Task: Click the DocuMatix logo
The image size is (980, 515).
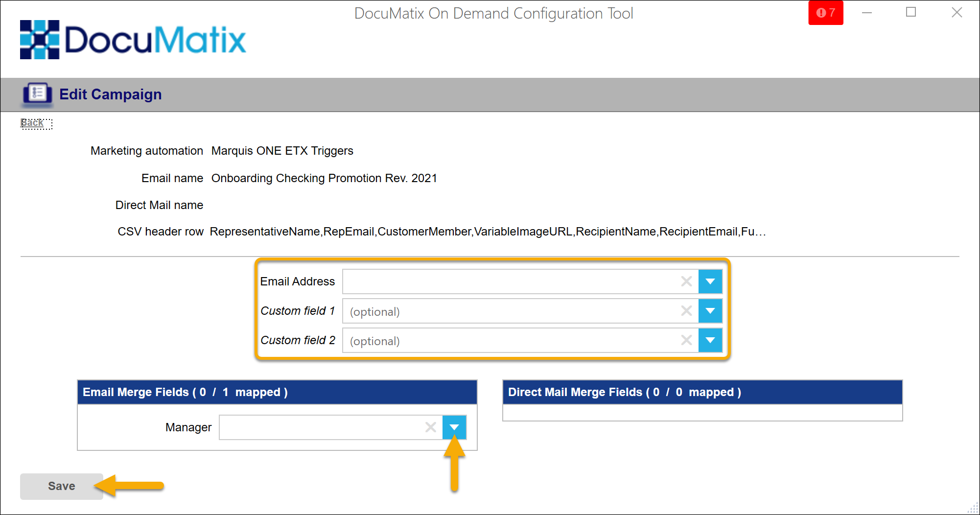Action: pos(133,40)
